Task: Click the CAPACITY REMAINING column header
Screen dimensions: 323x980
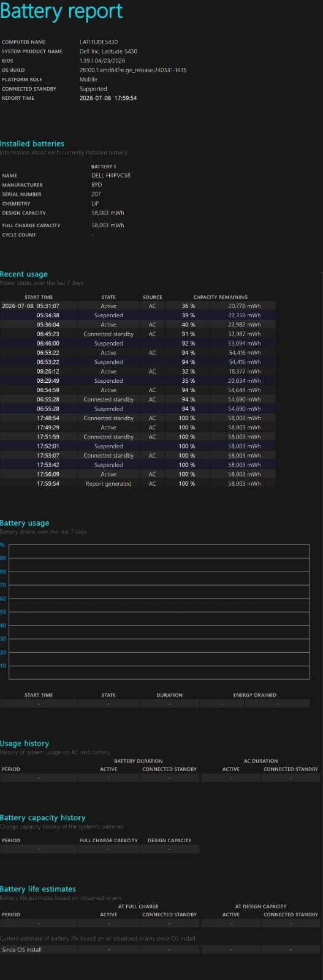Action: click(x=221, y=297)
